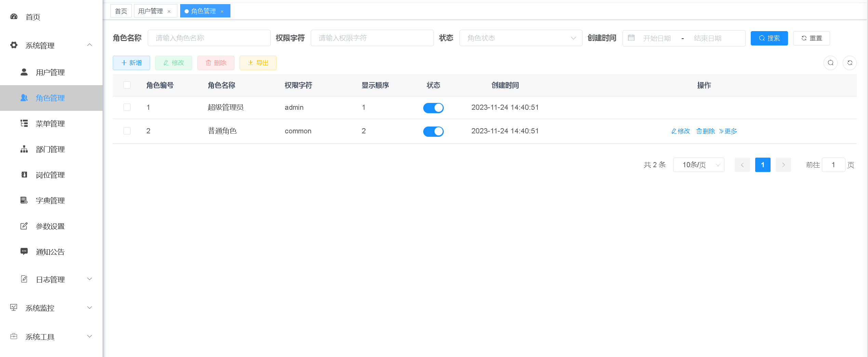Select the 角色管理 tab

click(205, 11)
